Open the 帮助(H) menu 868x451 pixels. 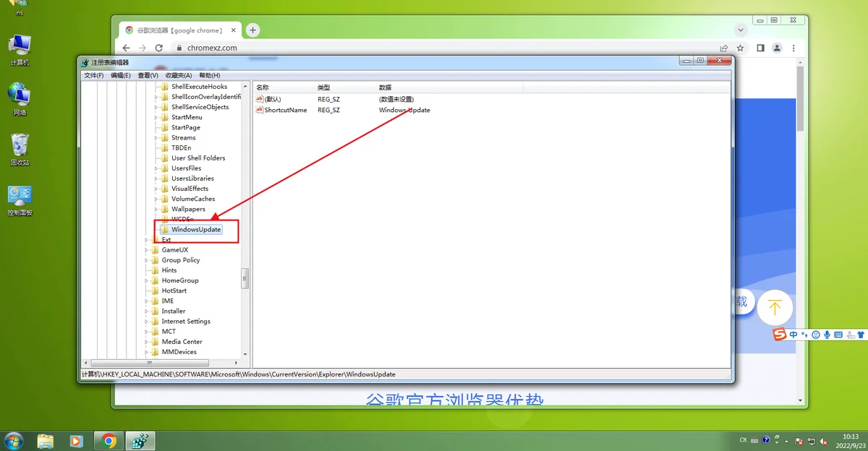click(209, 75)
